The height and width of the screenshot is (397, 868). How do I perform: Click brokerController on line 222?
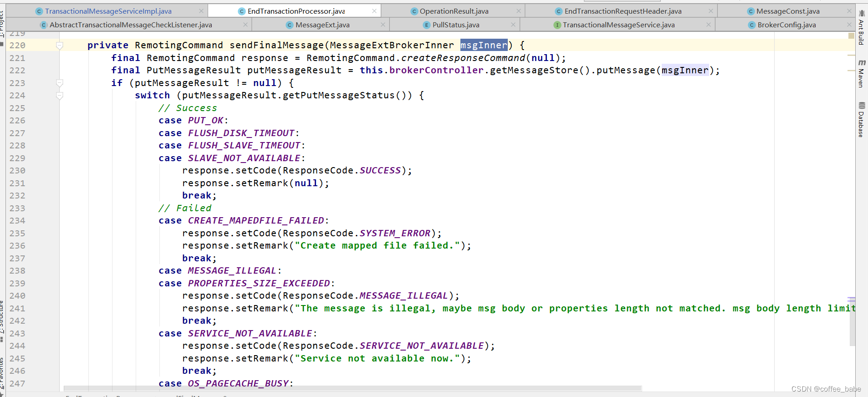(436, 70)
